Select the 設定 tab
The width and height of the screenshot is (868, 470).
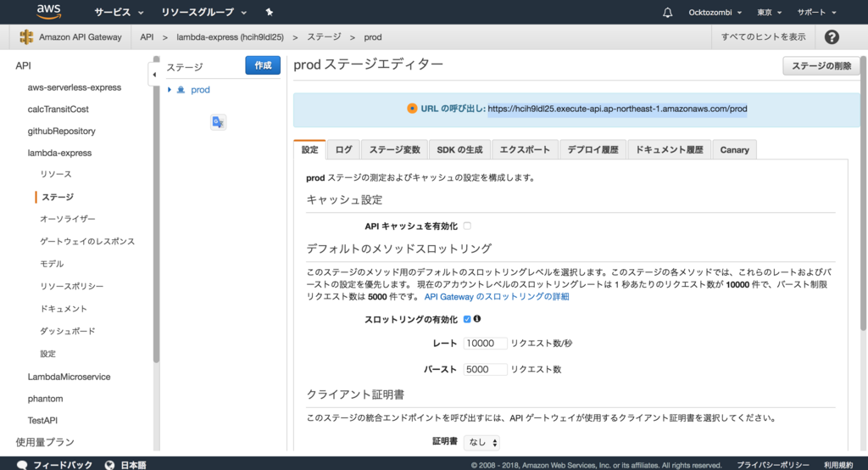coord(309,149)
